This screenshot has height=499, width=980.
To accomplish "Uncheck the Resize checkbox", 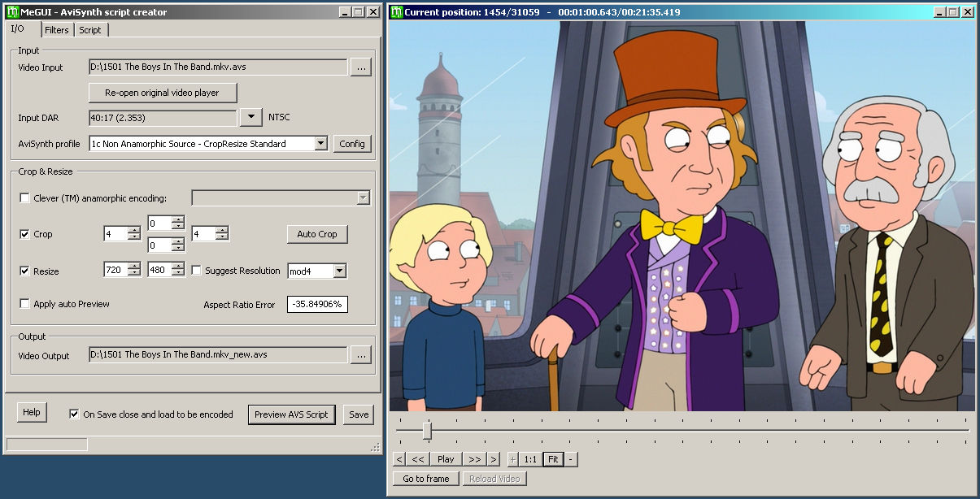I will pos(24,271).
